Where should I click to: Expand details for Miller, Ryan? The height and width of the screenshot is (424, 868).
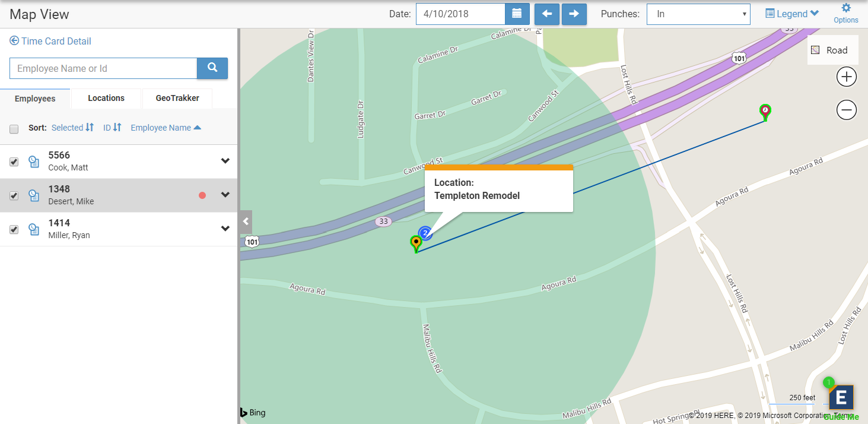pos(225,229)
